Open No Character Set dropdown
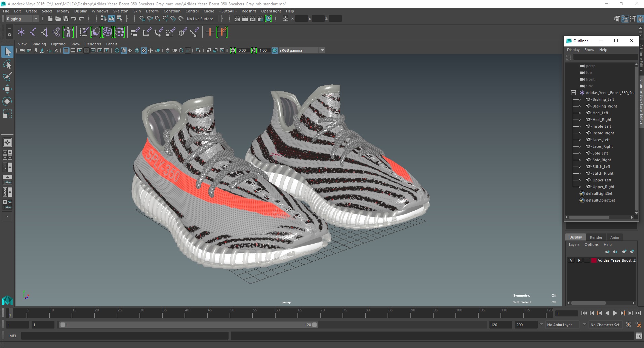Image resolution: width=644 pixels, height=348 pixels. [x=606, y=325]
